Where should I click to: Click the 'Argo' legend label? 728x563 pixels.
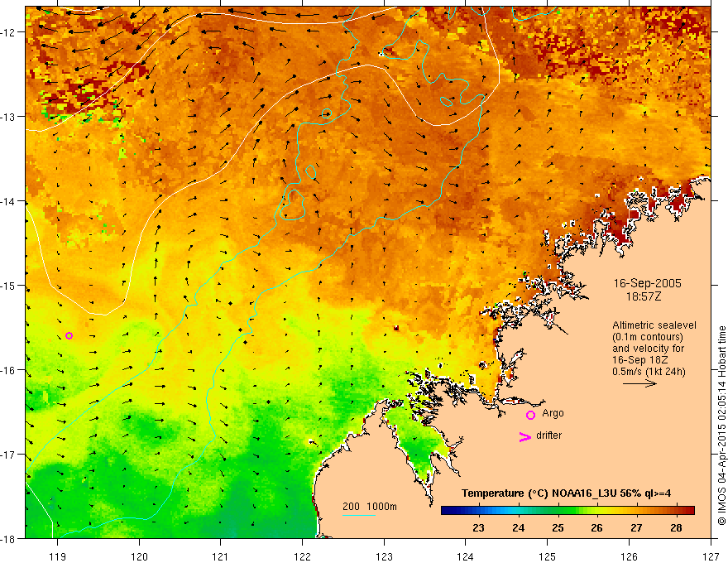553,413
